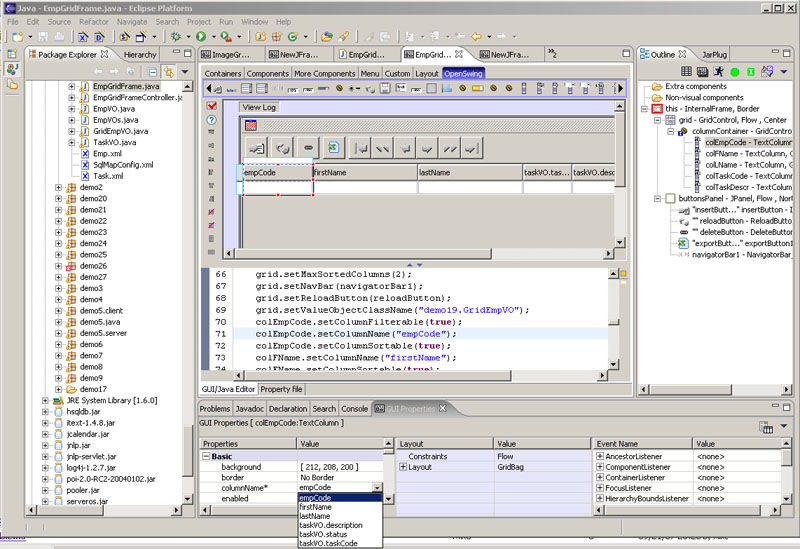Expand the Layout row in the Layout table
This screenshot has height=549, width=800.
coord(403,467)
